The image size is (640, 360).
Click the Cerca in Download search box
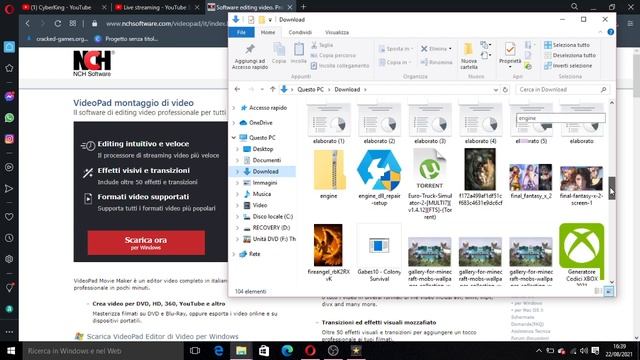coord(562,89)
